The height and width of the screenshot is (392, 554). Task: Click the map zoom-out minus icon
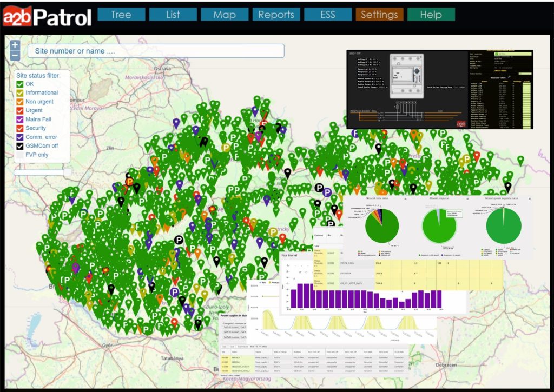pos(14,54)
